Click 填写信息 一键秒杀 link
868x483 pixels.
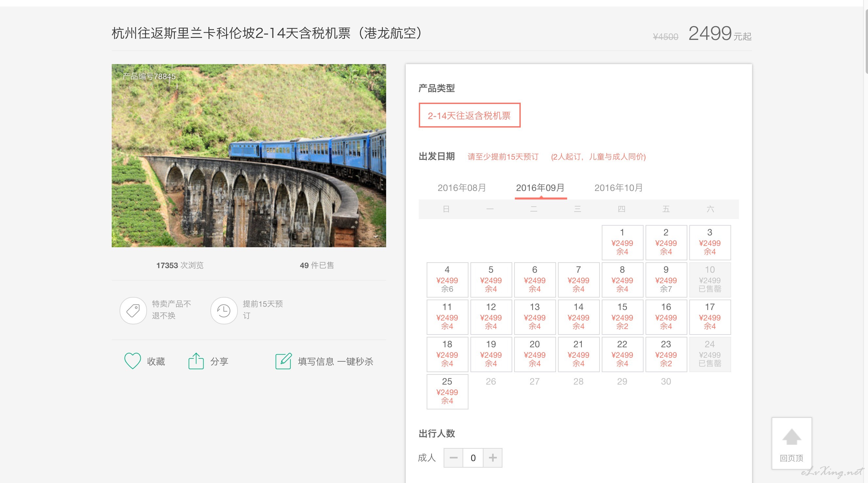tap(336, 362)
